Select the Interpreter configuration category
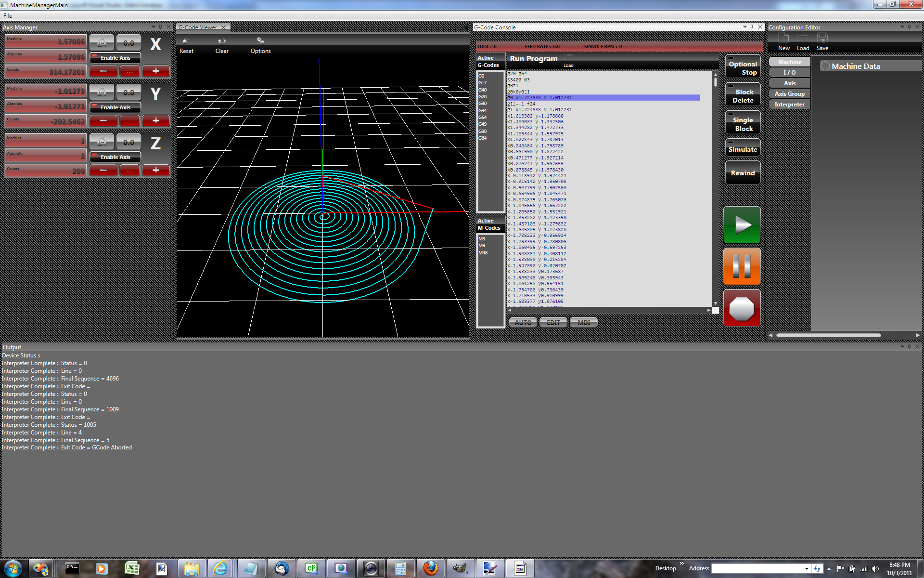The height and width of the screenshot is (578, 924). 789,105
